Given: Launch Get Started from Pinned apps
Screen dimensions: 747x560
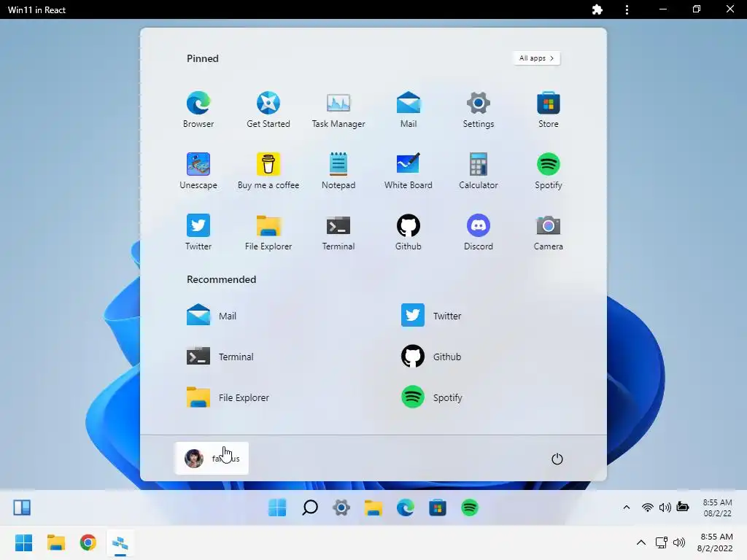Looking at the screenshot, I should (268, 109).
